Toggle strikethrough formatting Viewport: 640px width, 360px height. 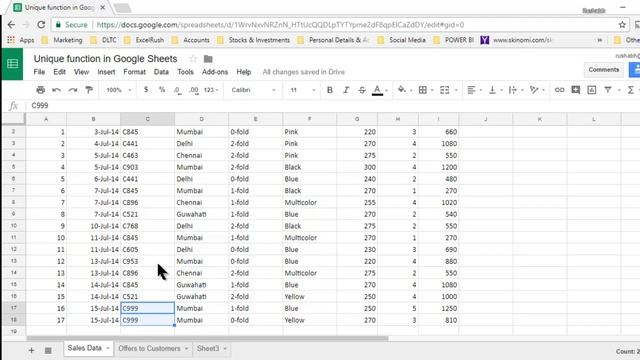click(x=362, y=90)
